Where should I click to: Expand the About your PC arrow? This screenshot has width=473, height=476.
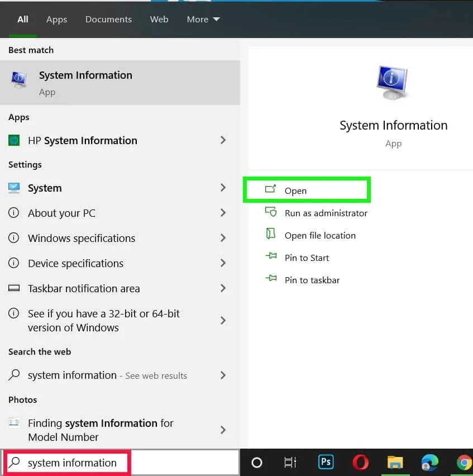point(223,213)
